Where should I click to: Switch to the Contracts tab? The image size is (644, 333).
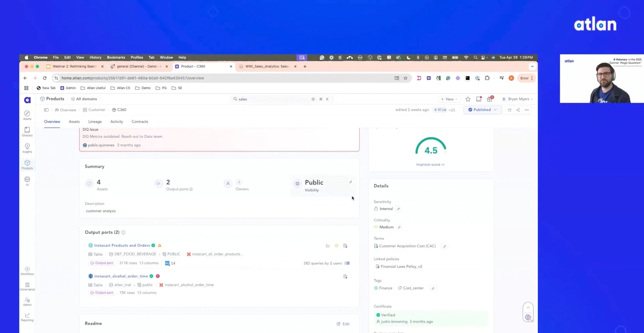pos(140,122)
